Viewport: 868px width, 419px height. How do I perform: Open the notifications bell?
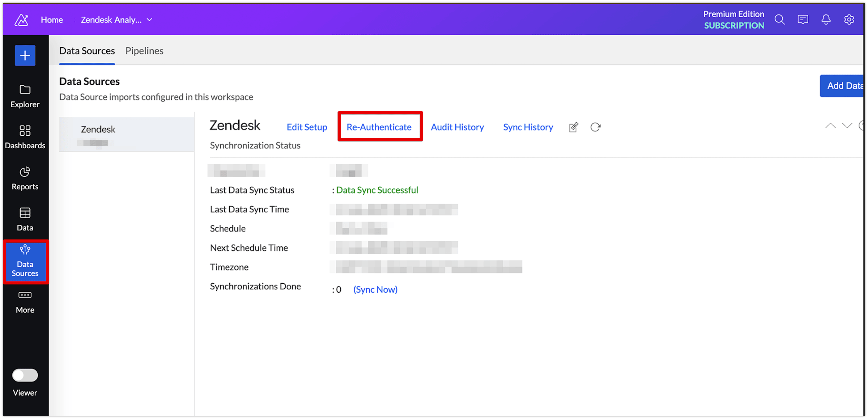point(826,19)
